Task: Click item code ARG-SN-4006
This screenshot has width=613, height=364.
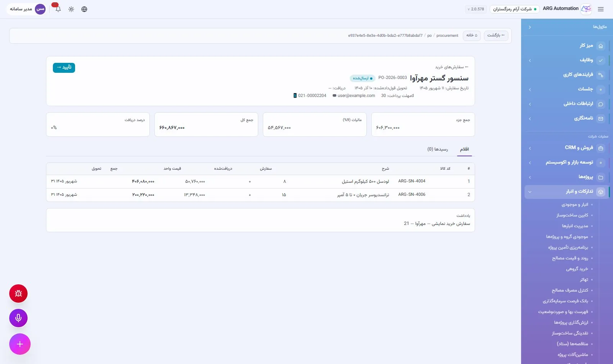Action: (x=412, y=195)
